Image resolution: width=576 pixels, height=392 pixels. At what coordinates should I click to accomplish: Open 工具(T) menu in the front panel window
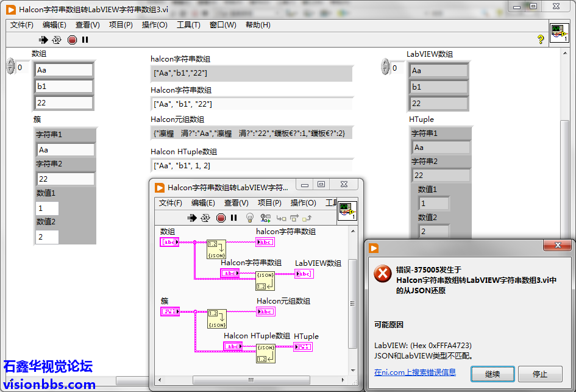coord(188,25)
